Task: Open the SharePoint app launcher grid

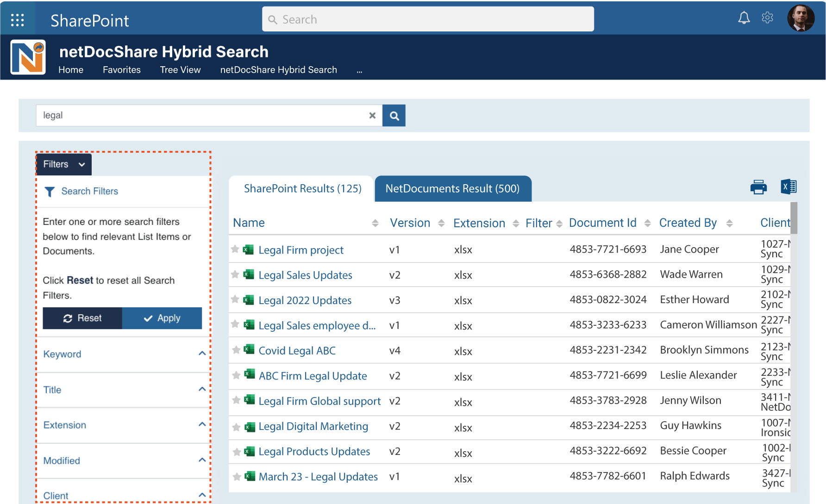Action: coord(18,20)
